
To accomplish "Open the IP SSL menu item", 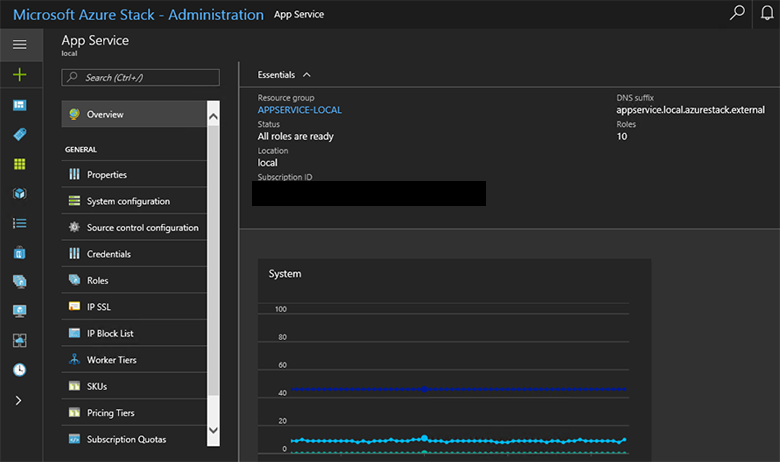I will [98, 307].
